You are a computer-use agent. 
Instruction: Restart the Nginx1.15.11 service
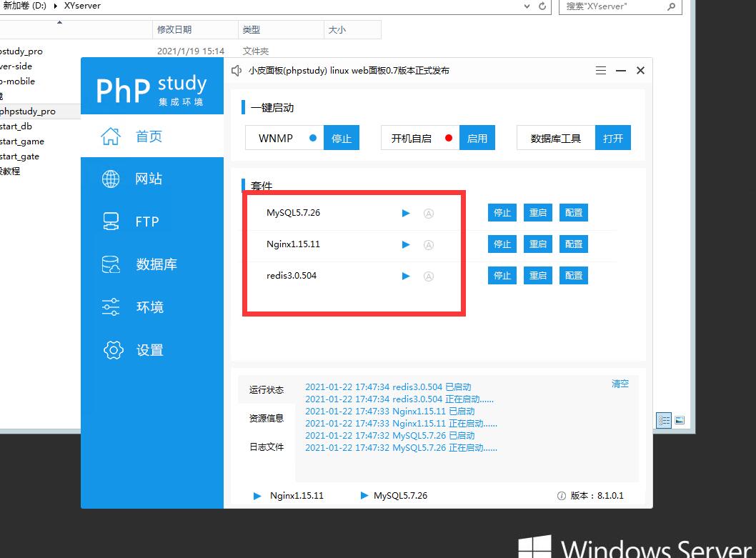pos(538,244)
